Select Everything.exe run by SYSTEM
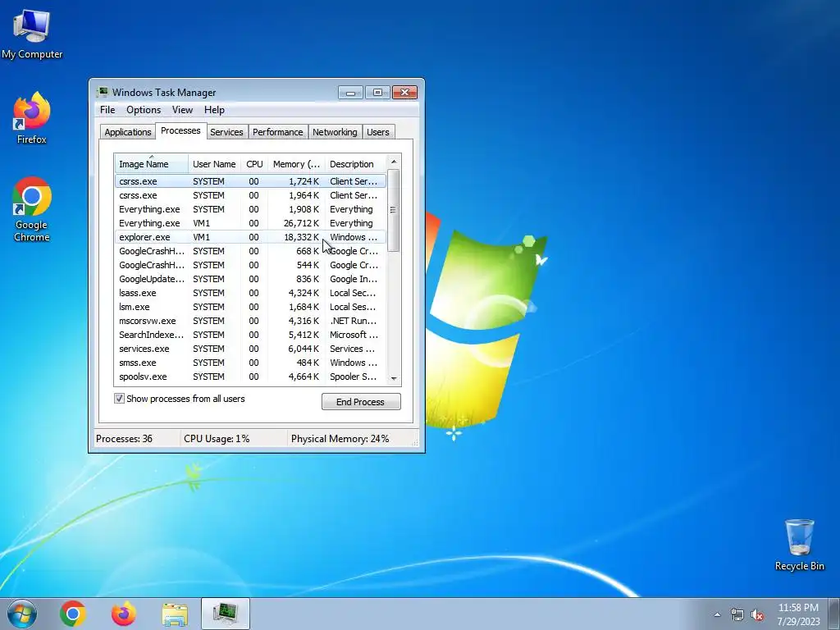Screen dimensions: 840x630 tap(250, 209)
